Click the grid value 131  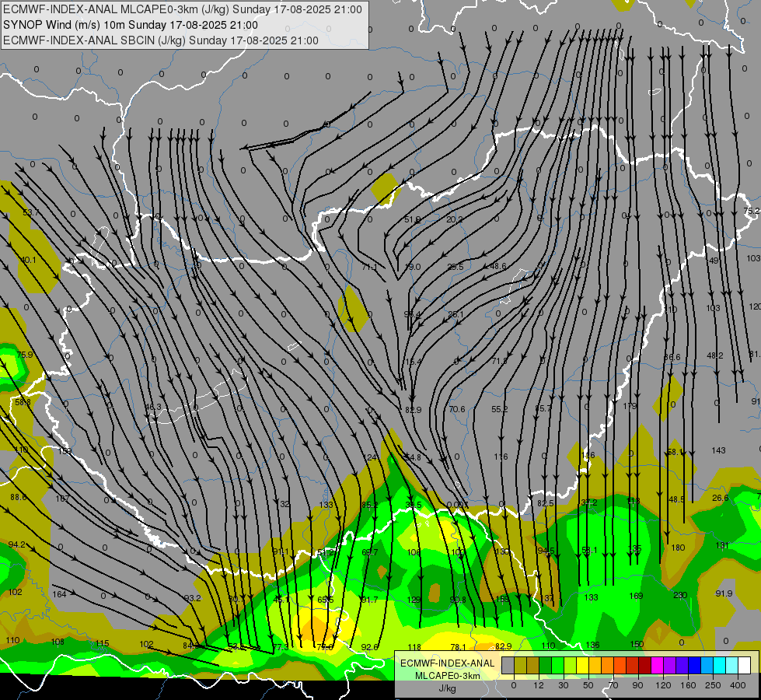tap(722, 545)
